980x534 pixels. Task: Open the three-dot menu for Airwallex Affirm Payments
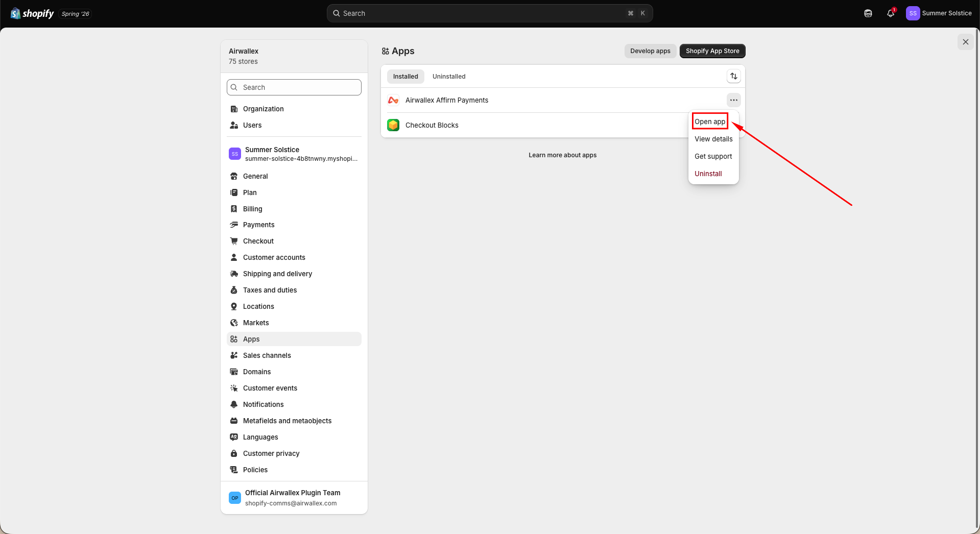(734, 100)
